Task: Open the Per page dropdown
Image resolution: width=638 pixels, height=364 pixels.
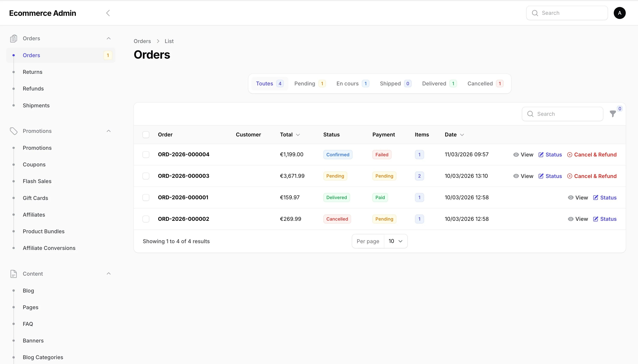Action: pyautogui.click(x=395, y=241)
